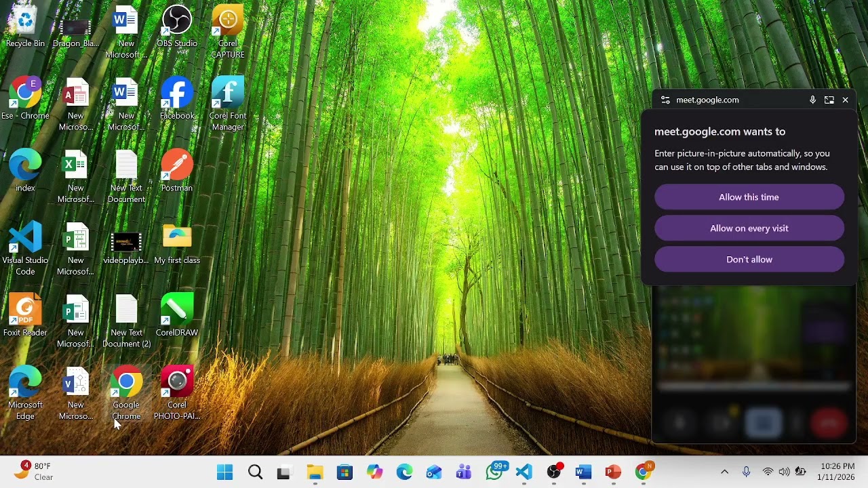Select the index Edge file on desktop

tap(25, 171)
